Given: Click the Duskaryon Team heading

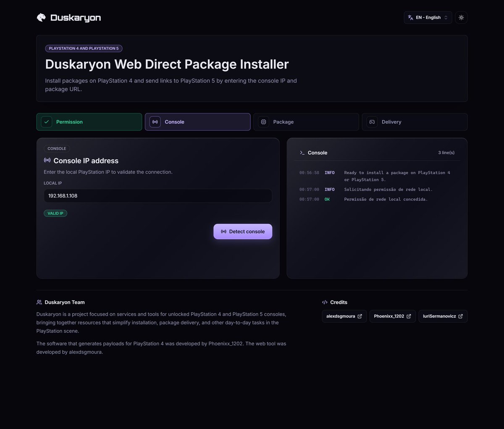Looking at the screenshot, I should 65,303.
